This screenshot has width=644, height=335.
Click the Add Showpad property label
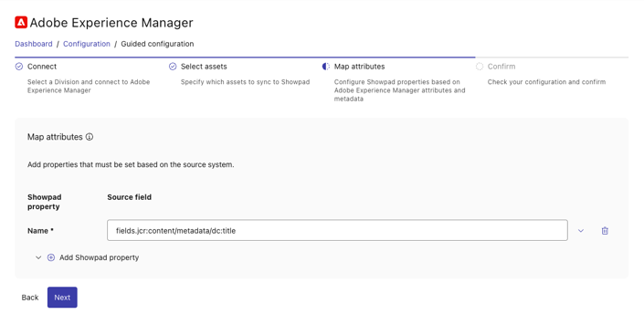pyautogui.click(x=99, y=257)
